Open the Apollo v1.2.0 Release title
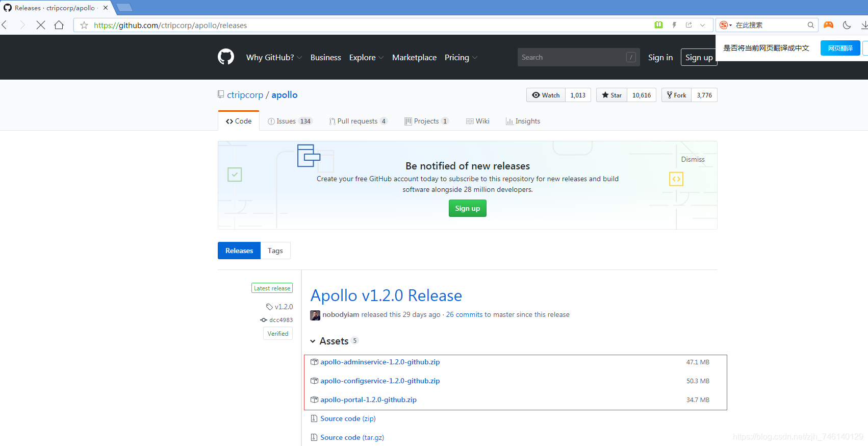This screenshot has width=868, height=446. coord(386,295)
